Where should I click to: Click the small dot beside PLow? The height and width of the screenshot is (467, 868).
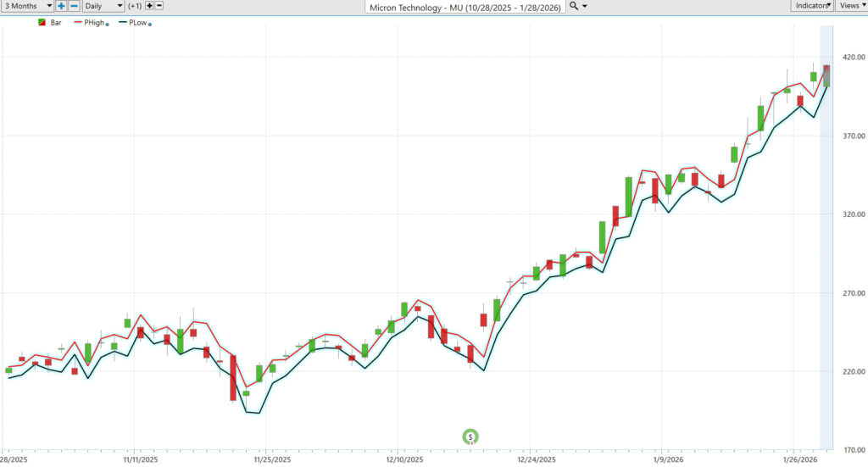click(x=150, y=25)
